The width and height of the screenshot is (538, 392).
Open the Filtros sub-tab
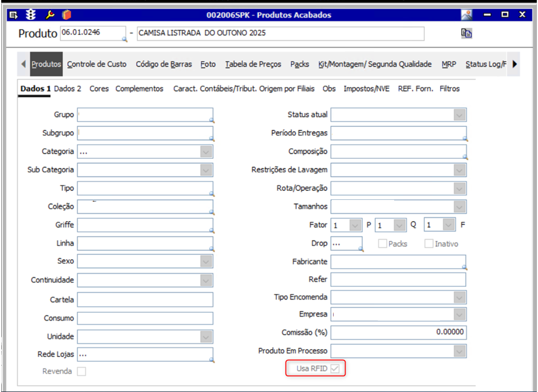[x=450, y=89]
